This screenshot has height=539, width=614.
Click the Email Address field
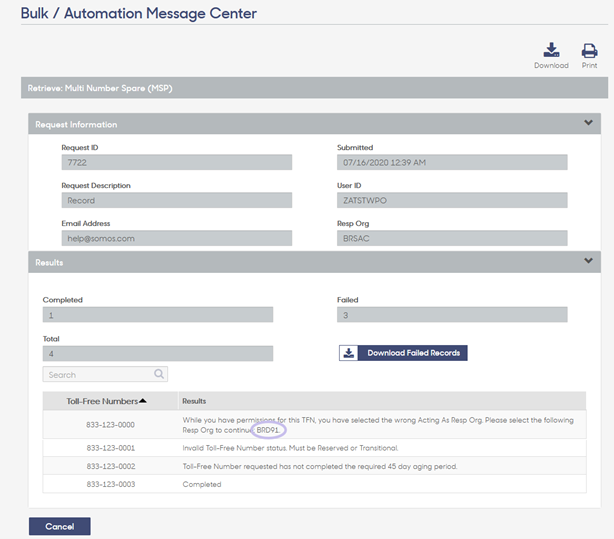[177, 238]
